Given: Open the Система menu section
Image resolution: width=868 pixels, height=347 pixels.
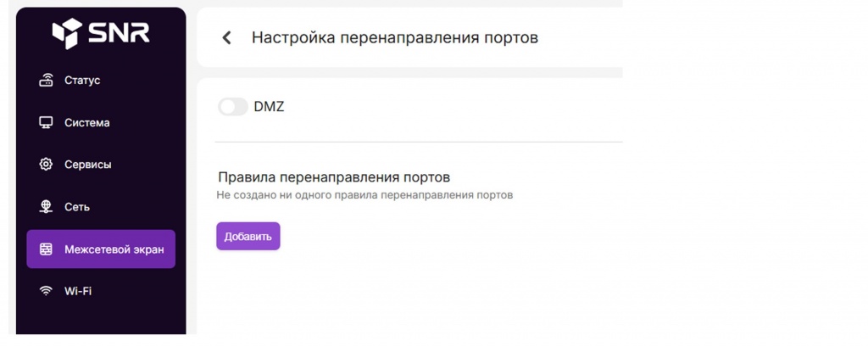Looking at the screenshot, I should tap(87, 123).
